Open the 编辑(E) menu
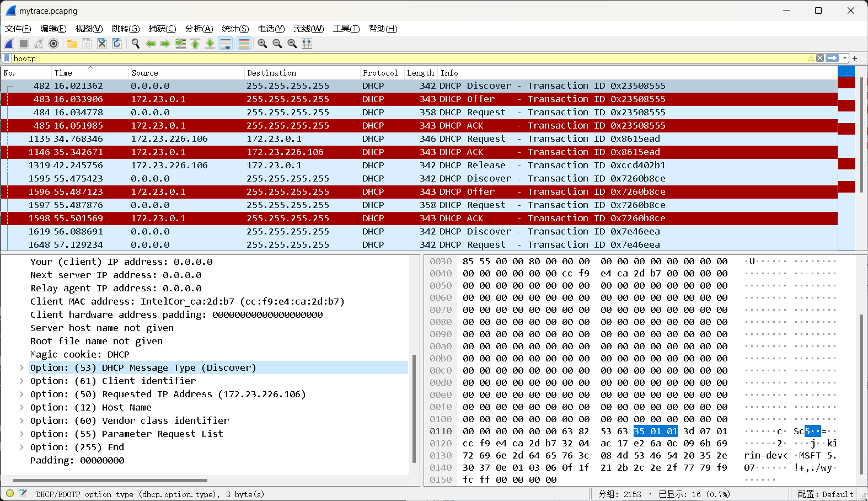The height and width of the screenshot is (501, 868). 53,29
